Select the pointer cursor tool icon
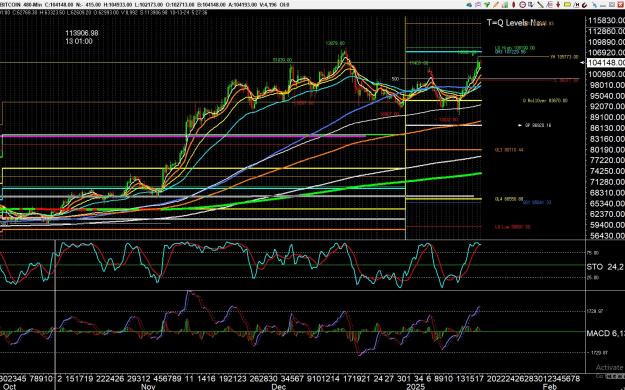The height and width of the screenshot is (390, 625). point(531,5)
